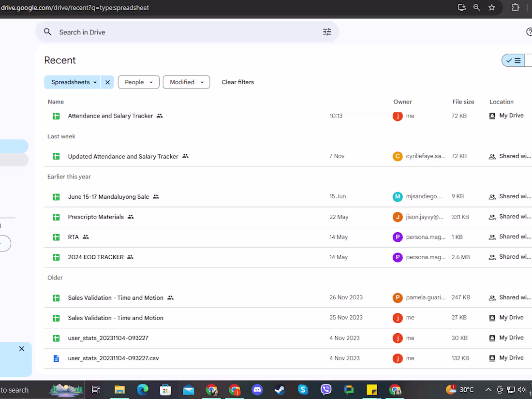Click the install app icon in address bar
Viewport: 532px width, 399px height.
click(461, 7)
